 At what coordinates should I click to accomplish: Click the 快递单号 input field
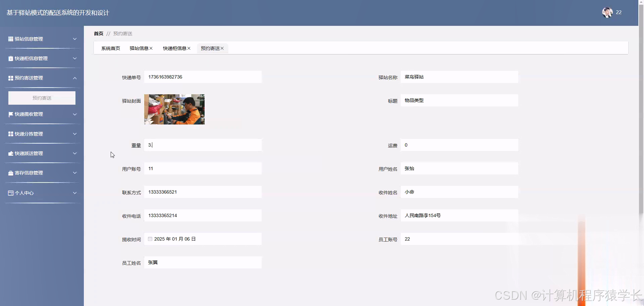point(203,77)
